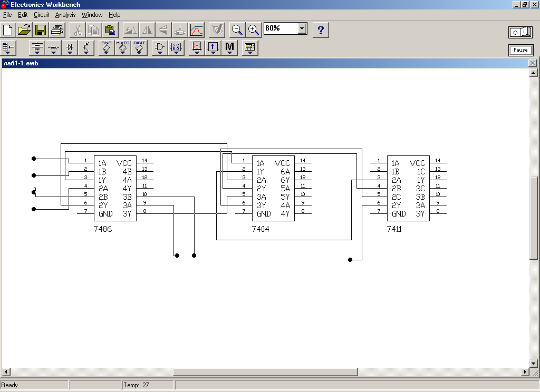Select the 7404 inverter chip
This screenshot has width=540, height=392.
[x=273, y=188]
